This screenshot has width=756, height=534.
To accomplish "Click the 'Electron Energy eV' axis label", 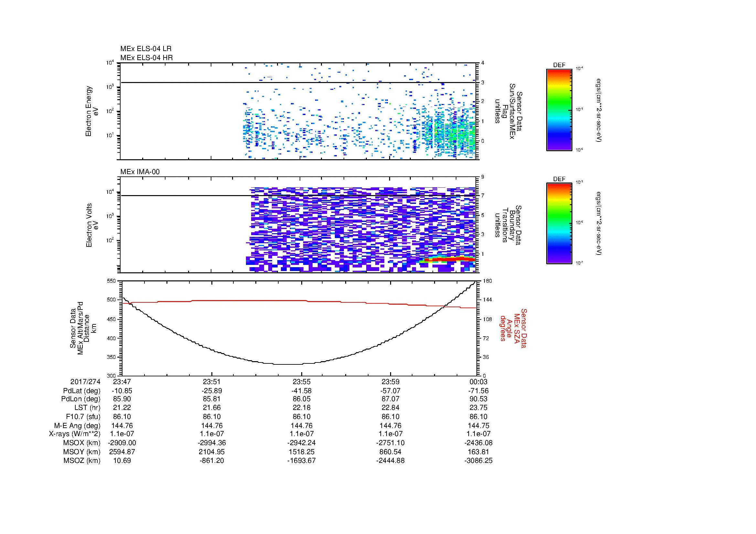I will click(92, 111).
